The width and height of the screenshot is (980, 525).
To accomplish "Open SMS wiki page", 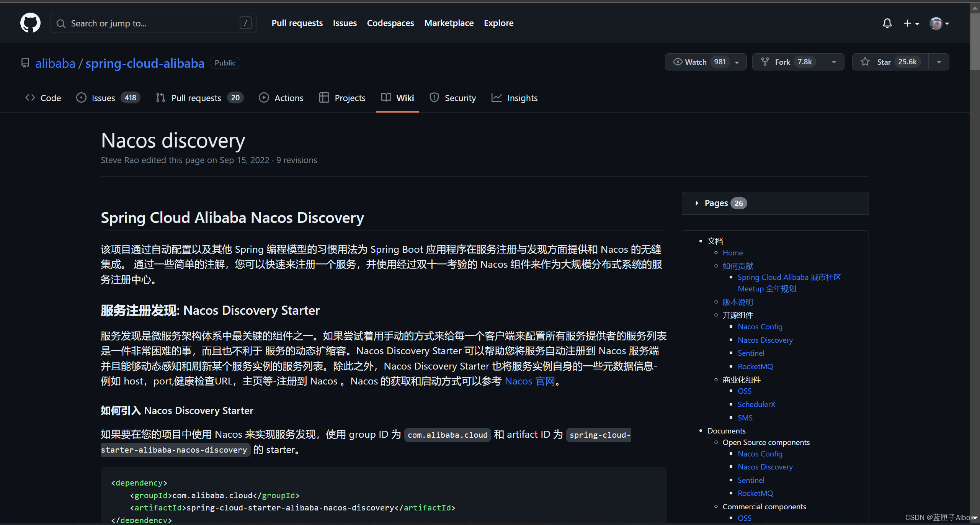I will pyautogui.click(x=745, y=418).
